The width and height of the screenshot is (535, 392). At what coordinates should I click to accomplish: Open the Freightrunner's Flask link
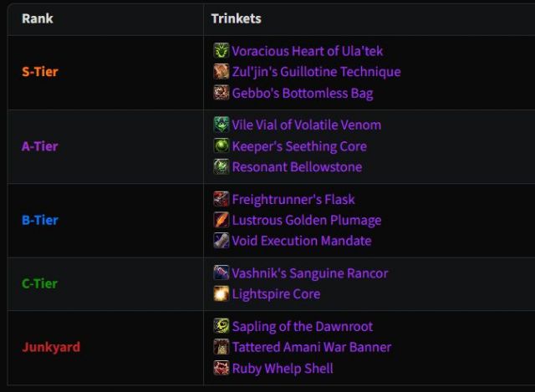tap(293, 199)
